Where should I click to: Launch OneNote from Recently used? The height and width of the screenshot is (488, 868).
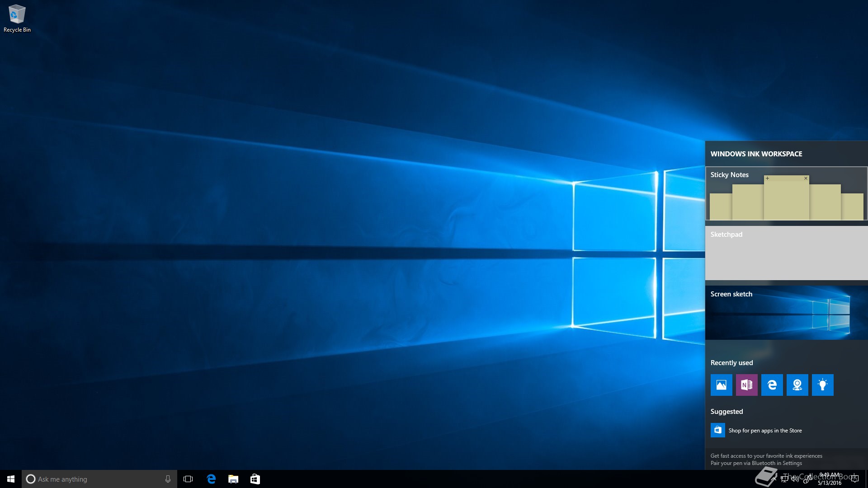tap(747, 385)
